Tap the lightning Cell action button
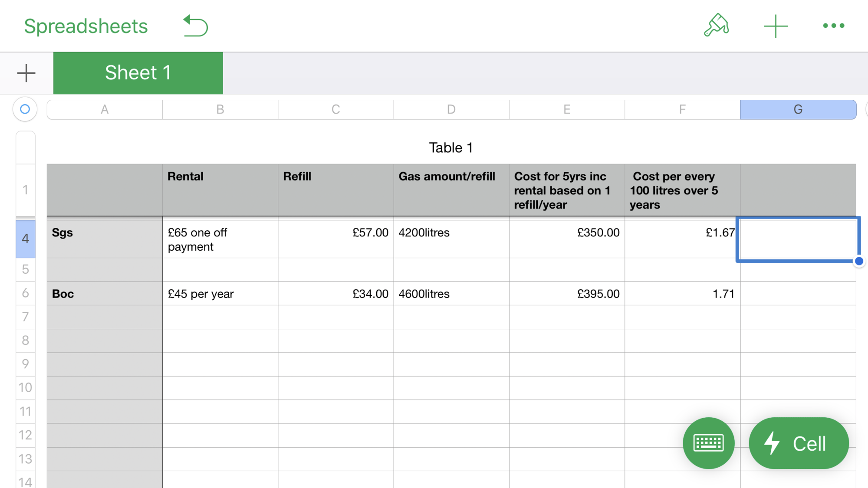Screen dimensions: 868x488 point(798,443)
